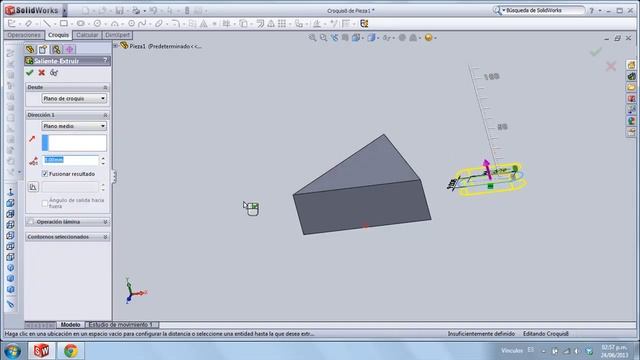Open SolidWorks Resources task pane tab

click(x=631, y=65)
